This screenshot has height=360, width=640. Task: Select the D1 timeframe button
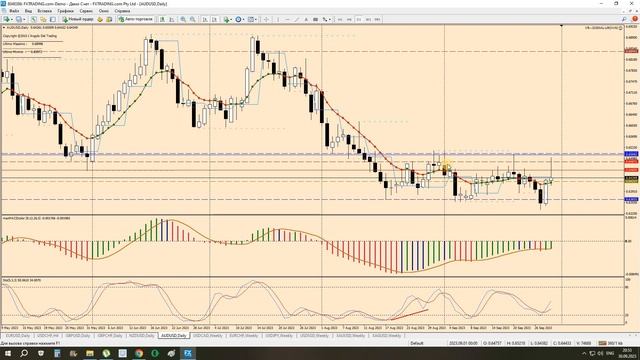point(359,19)
